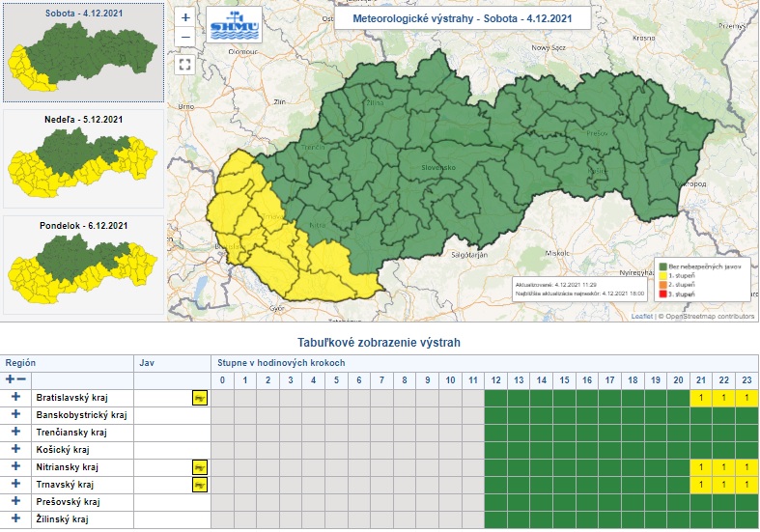Zoom out on the warnings map
This screenshot has height=532, width=760.
click(184, 38)
